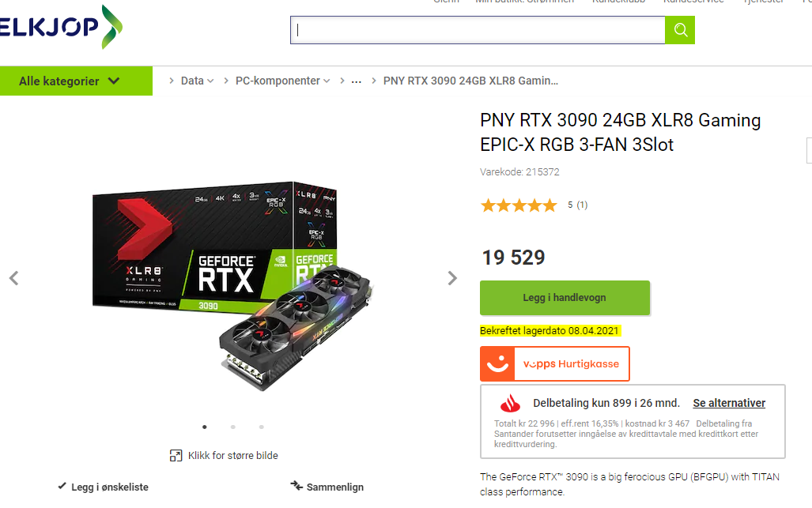Pay with Vipps Hurtigkasse button
This screenshot has height=508, width=812.
click(x=554, y=364)
